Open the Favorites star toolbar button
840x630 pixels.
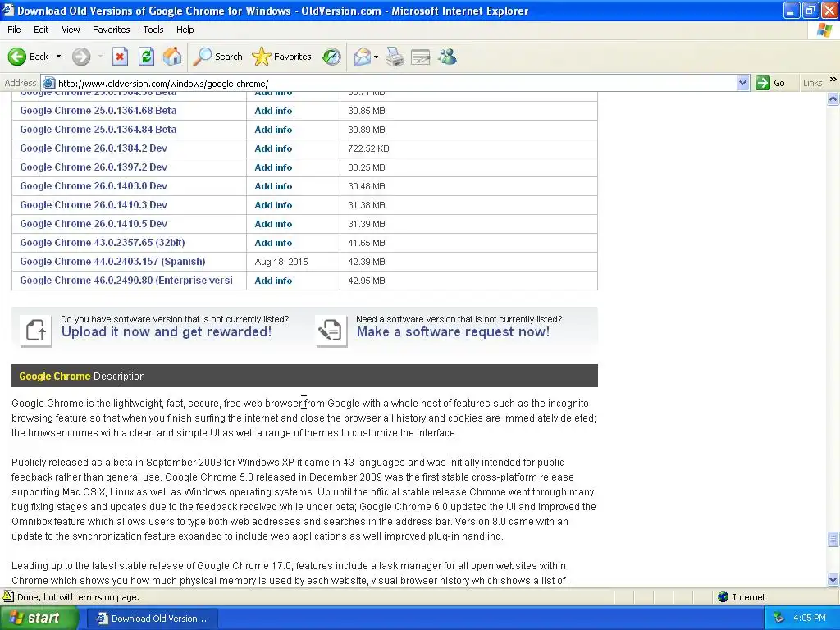coord(282,57)
